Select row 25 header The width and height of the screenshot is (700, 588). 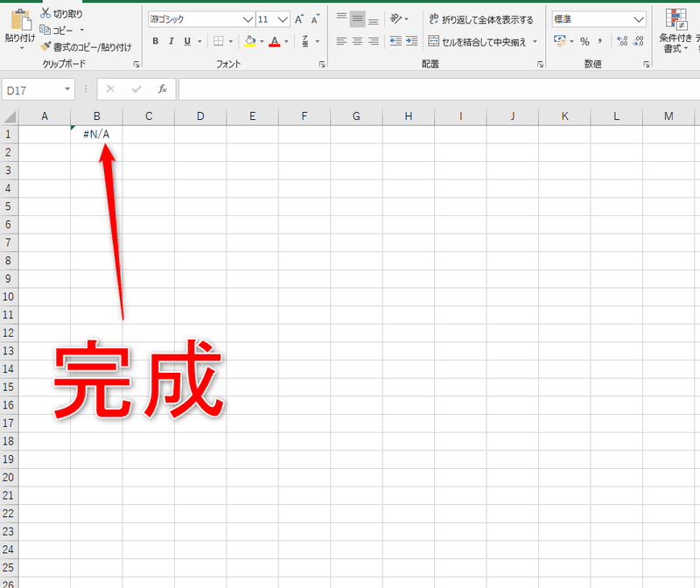click(x=9, y=568)
